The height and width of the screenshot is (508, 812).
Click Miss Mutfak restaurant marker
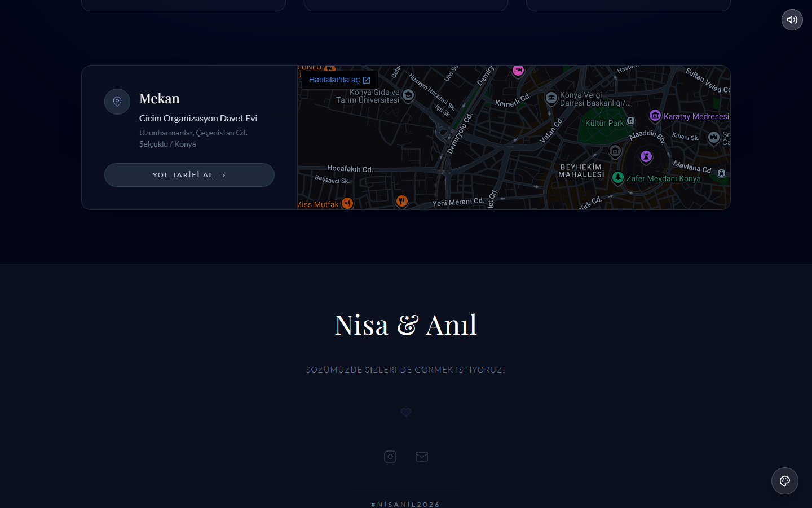pyautogui.click(x=347, y=203)
